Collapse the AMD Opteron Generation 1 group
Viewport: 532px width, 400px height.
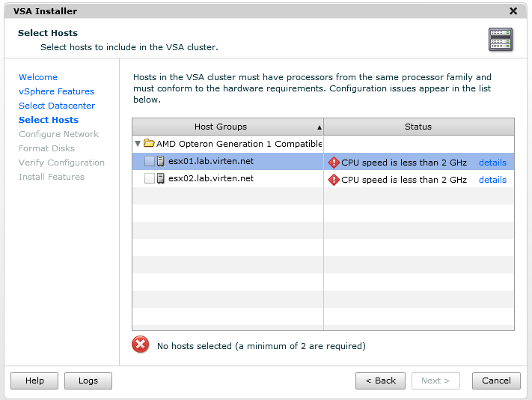138,144
